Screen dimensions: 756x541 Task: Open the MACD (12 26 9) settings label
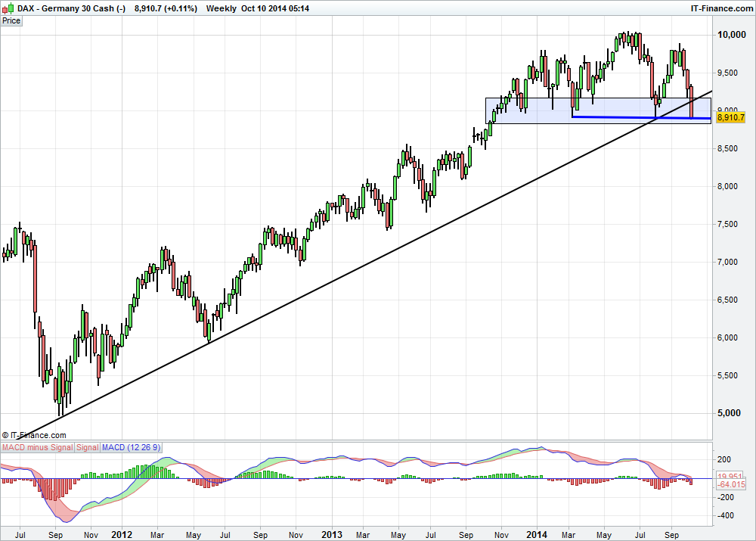tap(131, 447)
